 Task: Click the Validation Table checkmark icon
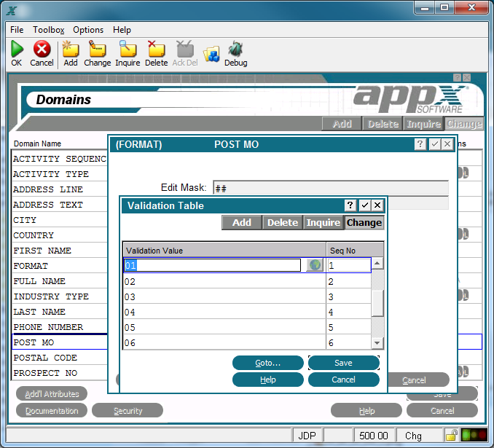(365, 205)
